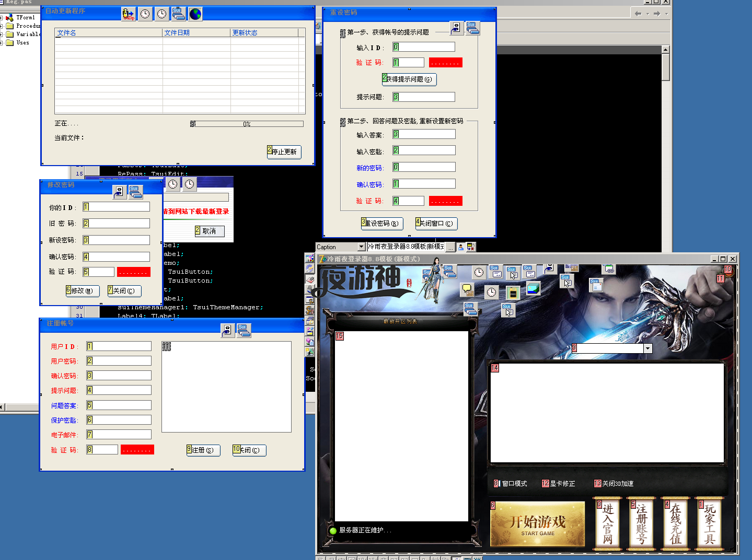Click the green server status indicator light
Viewport: 752px width, 560px height.
332,531
